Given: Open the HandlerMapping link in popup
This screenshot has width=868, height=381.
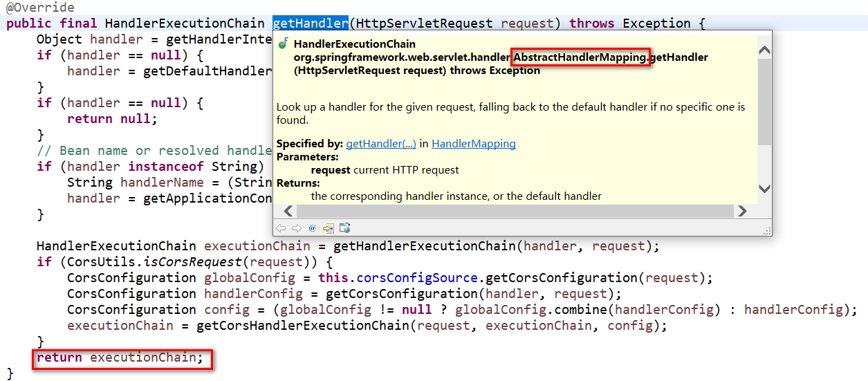Looking at the screenshot, I should [x=474, y=144].
